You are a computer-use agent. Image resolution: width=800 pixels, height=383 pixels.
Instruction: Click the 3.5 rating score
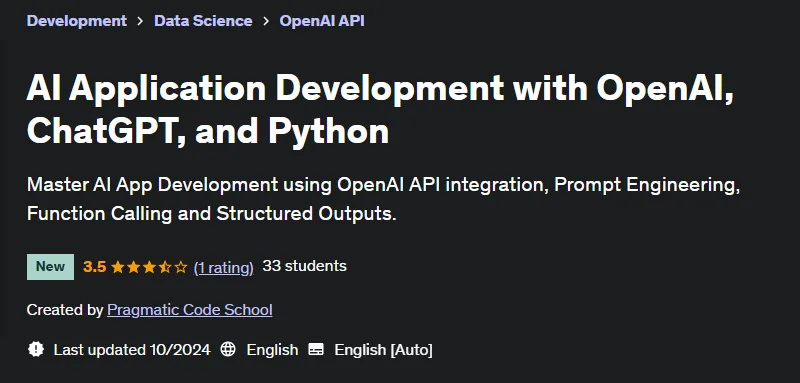[x=94, y=267]
